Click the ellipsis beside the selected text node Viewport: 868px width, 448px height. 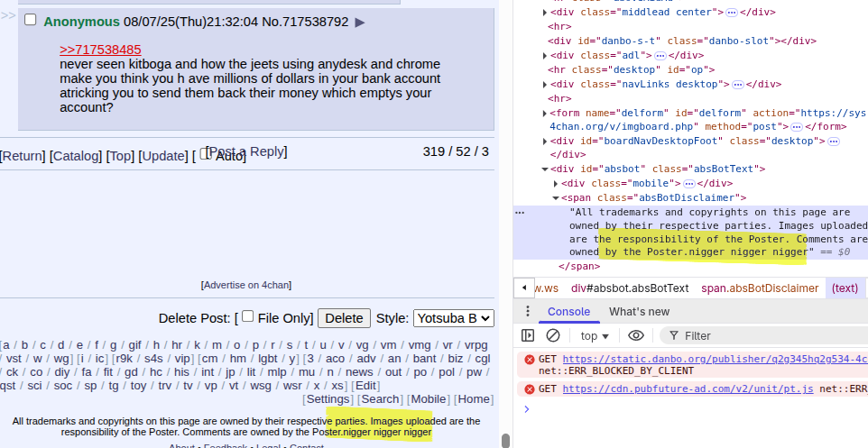click(519, 213)
